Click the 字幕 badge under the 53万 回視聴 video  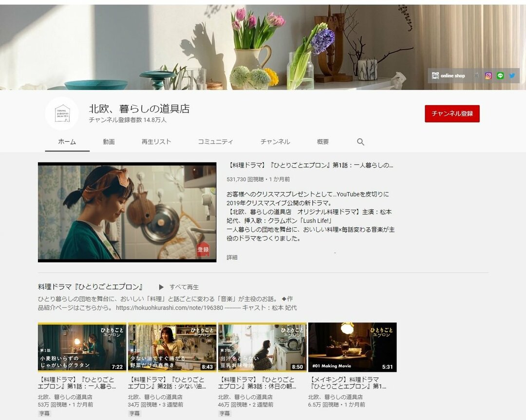pyautogui.click(x=45, y=414)
